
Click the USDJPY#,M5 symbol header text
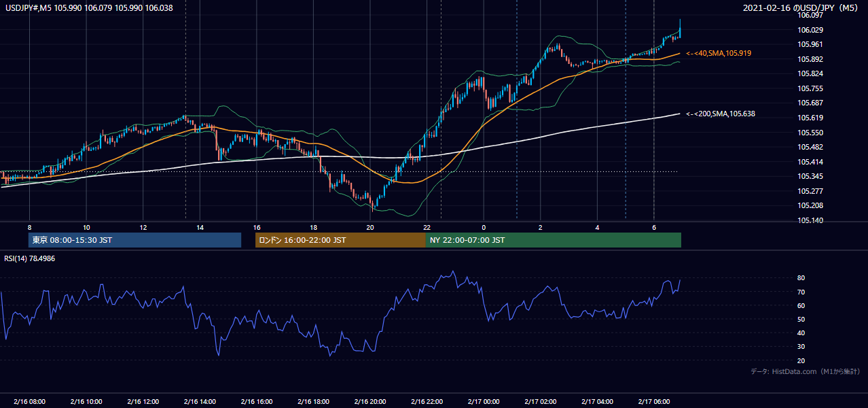[x=90, y=7]
